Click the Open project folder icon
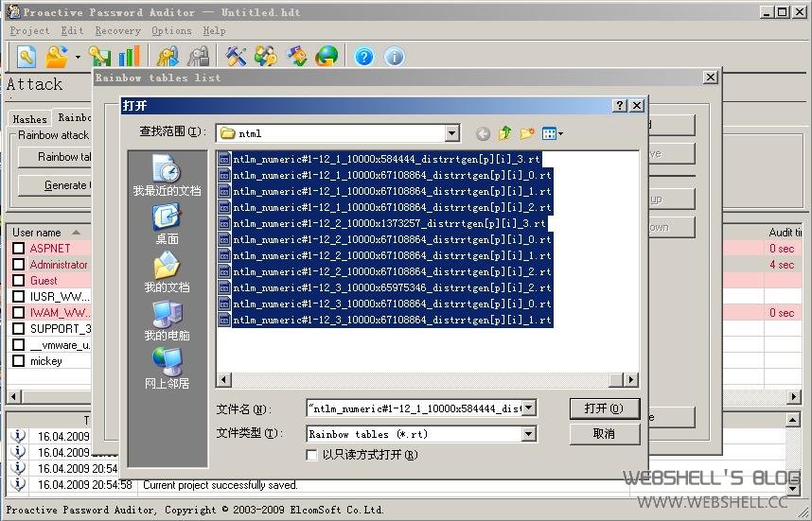Viewport: 812px width, 521px height. click(57, 57)
